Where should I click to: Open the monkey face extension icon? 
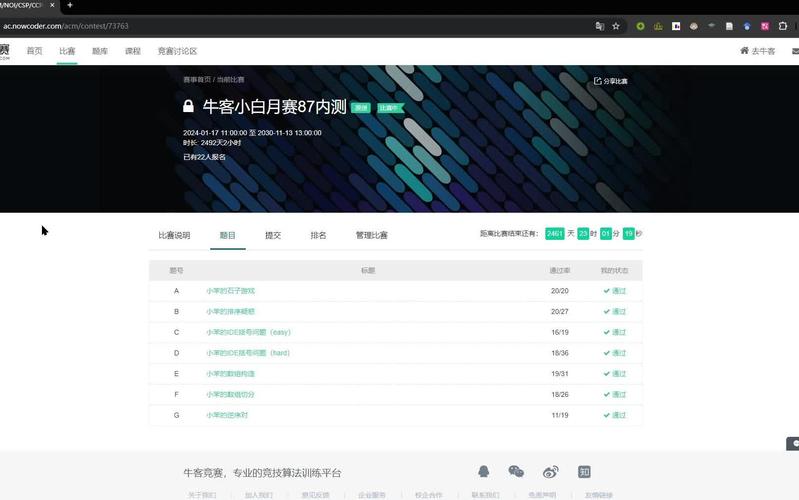(x=694, y=26)
